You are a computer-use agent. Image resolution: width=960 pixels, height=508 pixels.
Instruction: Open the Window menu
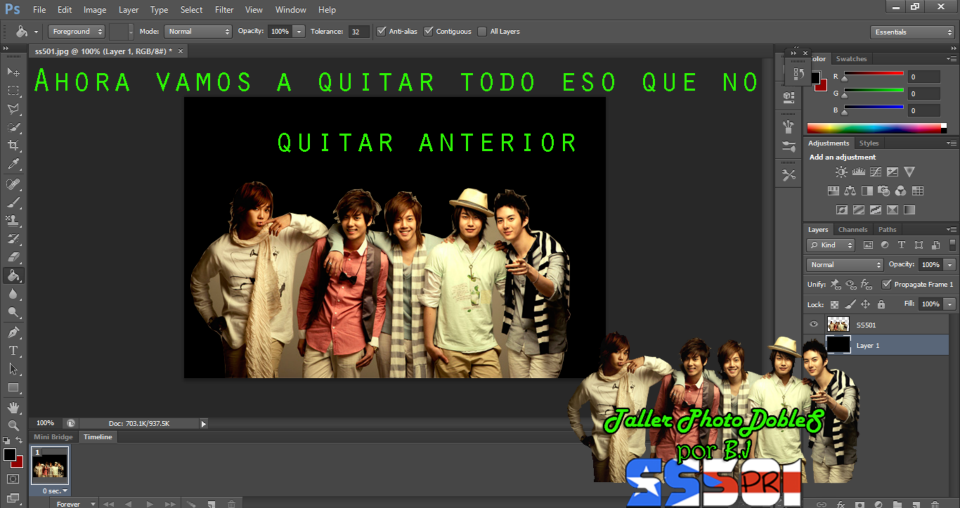click(x=290, y=10)
